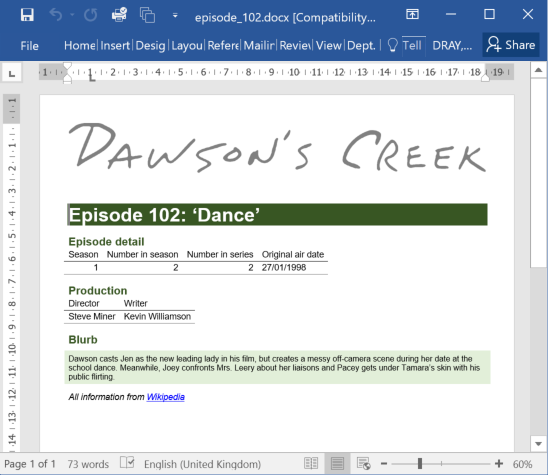This screenshot has height=475, width=548.
Task: Switch to Web Layout view
Action: 363,463
